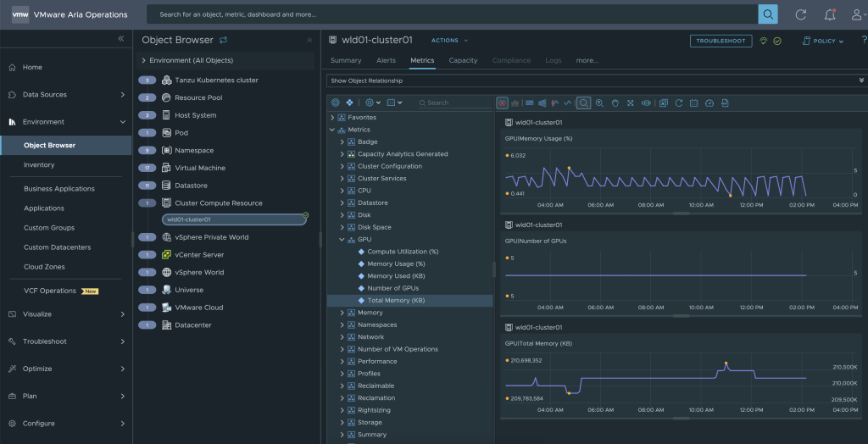This screenshot has height=444, width=868.
Task: Select the Compute Utilization (%) metric
Action: tap(403, 252)
